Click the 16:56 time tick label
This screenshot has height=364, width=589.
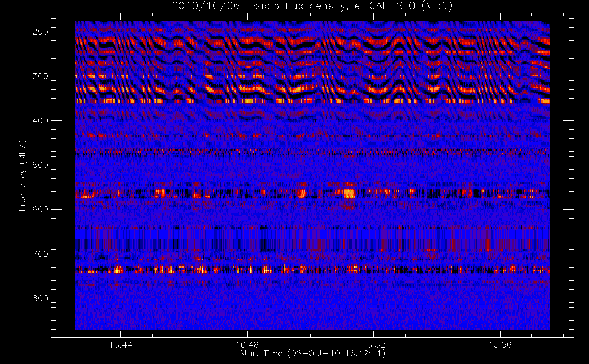500,345
